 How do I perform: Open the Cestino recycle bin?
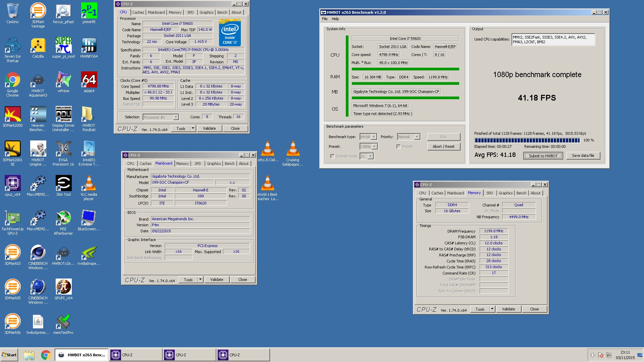(12, 13)
